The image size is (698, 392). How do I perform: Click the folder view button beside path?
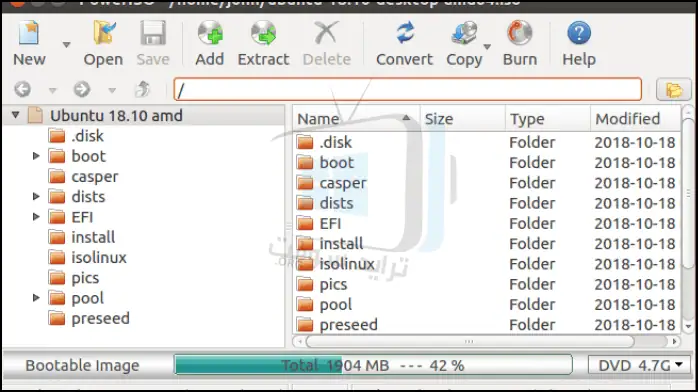pos(674,90)
